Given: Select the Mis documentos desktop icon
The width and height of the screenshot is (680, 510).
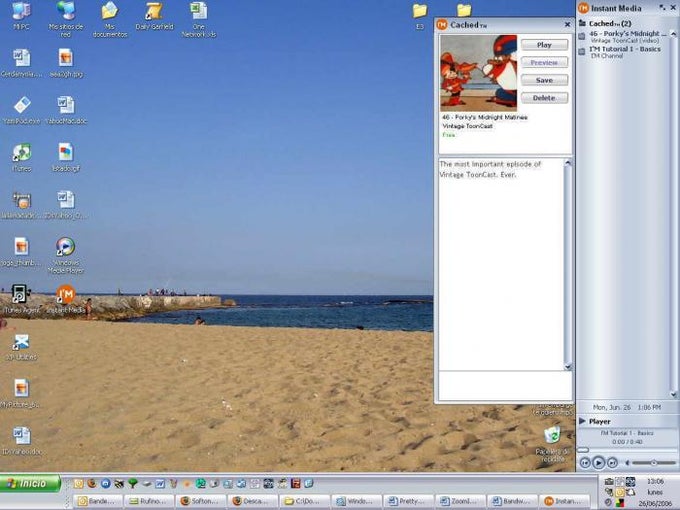Looking at the screenshot, I should (110, 20).
